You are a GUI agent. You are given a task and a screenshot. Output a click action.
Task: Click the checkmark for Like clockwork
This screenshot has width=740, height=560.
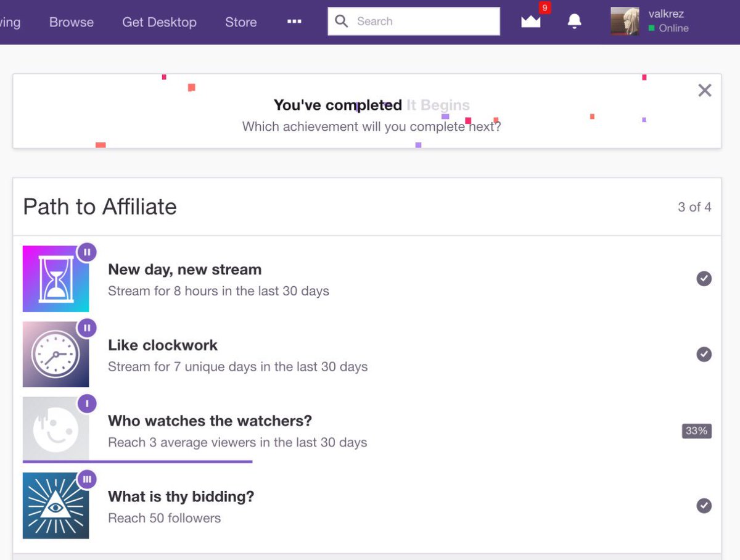pos(704,354)
